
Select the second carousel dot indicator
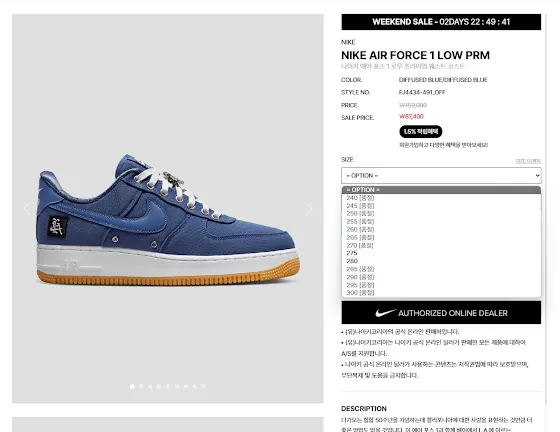[x=141, y=386]
